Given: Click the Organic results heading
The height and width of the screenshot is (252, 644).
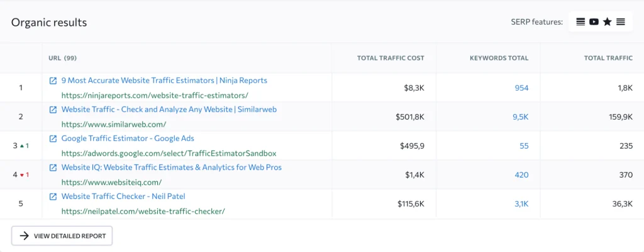Looking at the screenshot, I should click(49, 22).
